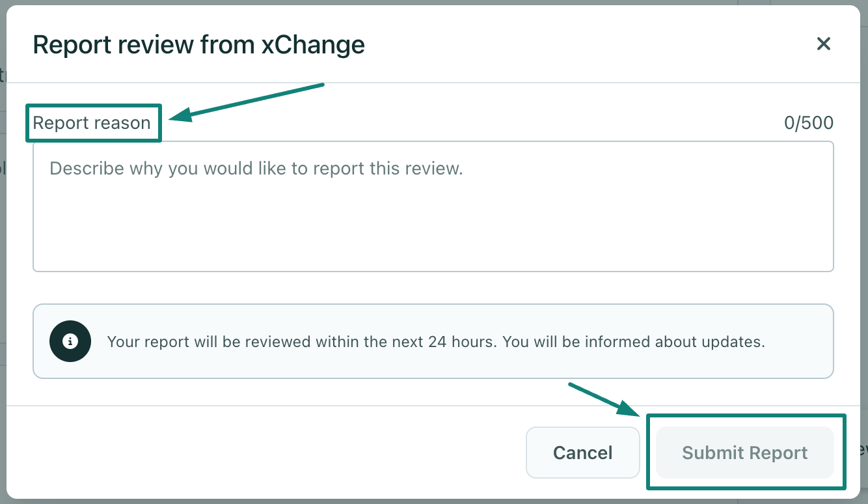Click the arrow pointing at Report reason
868x504 pixels.
point(247,102)
